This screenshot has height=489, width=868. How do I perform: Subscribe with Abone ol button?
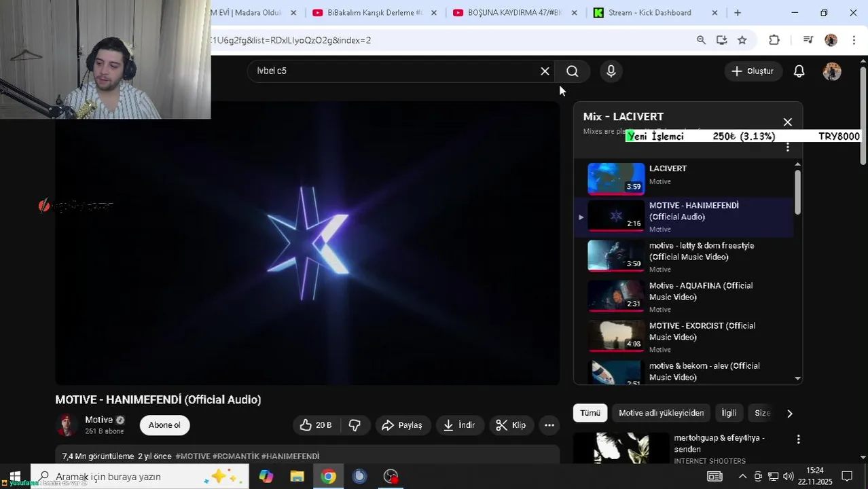tap(164, 425)
